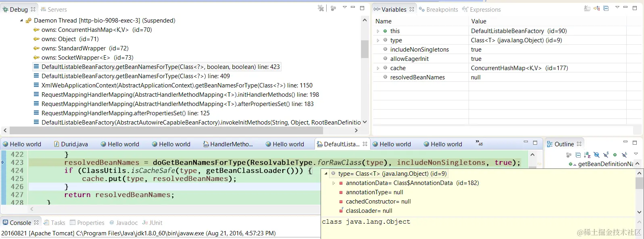This screenshot has width=644, height=239.
Task: Toggle Show Logical Structure in Variables view
Action: click(596, 8)
